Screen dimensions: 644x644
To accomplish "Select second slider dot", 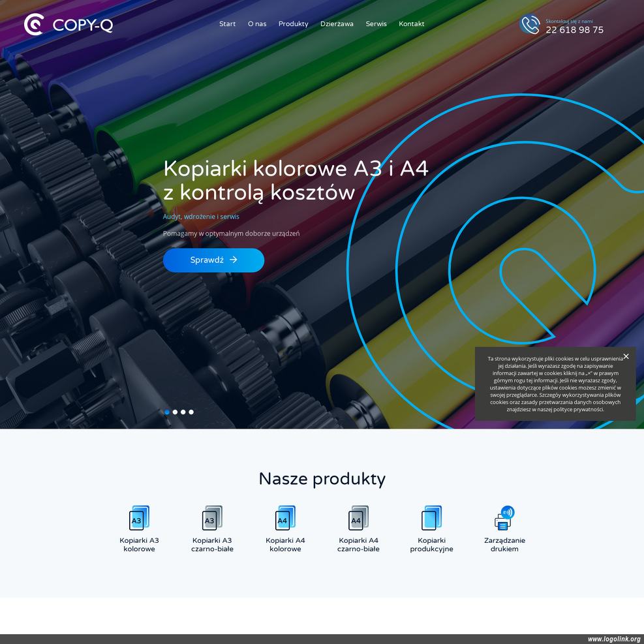I will pos(175,412).
